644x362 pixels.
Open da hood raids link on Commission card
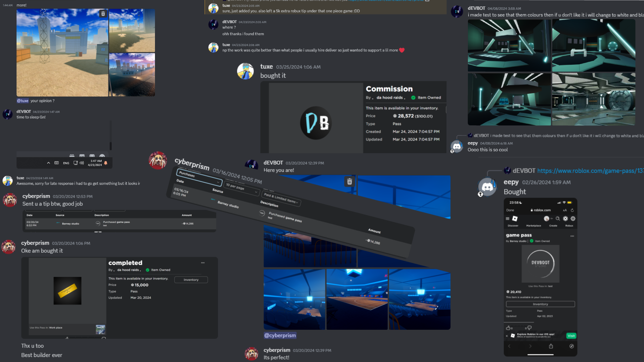pyautogui.click(x=390, y=98)
